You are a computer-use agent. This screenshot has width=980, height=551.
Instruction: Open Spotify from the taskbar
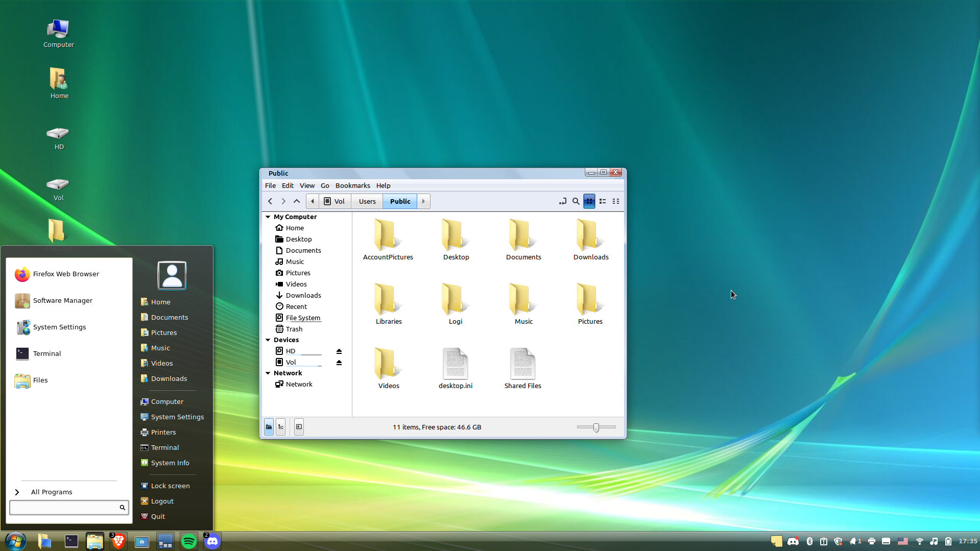189,541
